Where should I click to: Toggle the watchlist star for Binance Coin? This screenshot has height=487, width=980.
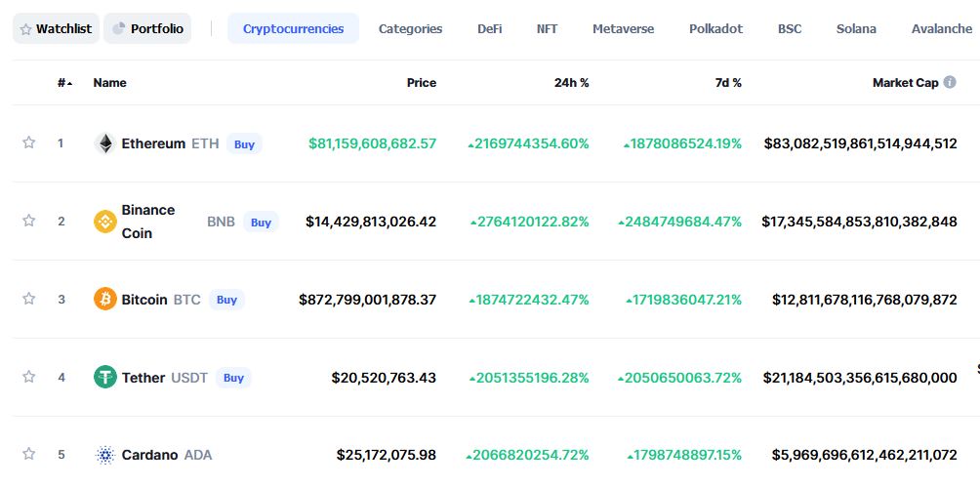[28, 221]
